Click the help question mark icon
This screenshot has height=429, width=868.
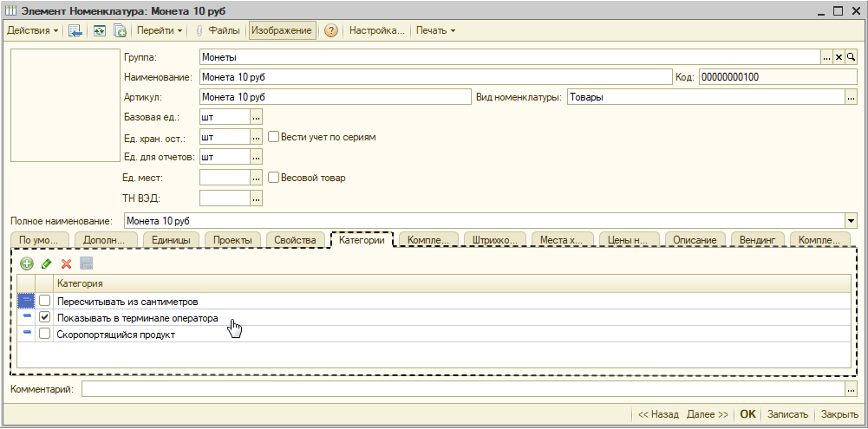click(x=331, y=30)
